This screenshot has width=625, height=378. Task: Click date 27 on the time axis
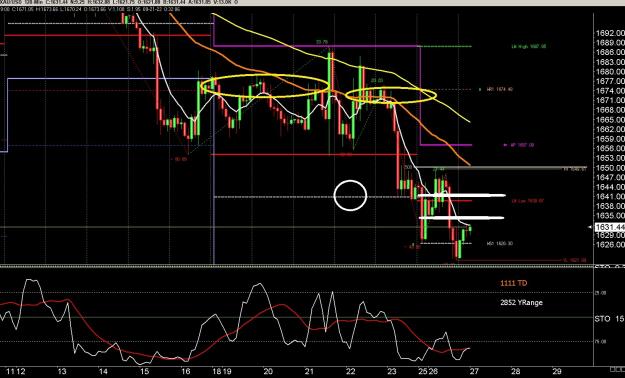coord(474,372)
